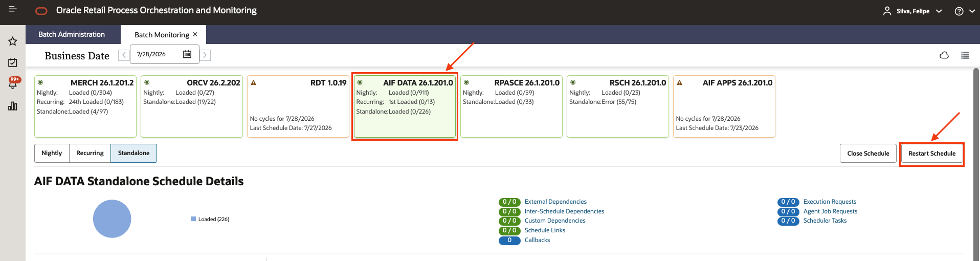The height and width of the screenshot is (261, 980).
Task: Click the Restart Schedule button
Action: click(x=932, y=154)
